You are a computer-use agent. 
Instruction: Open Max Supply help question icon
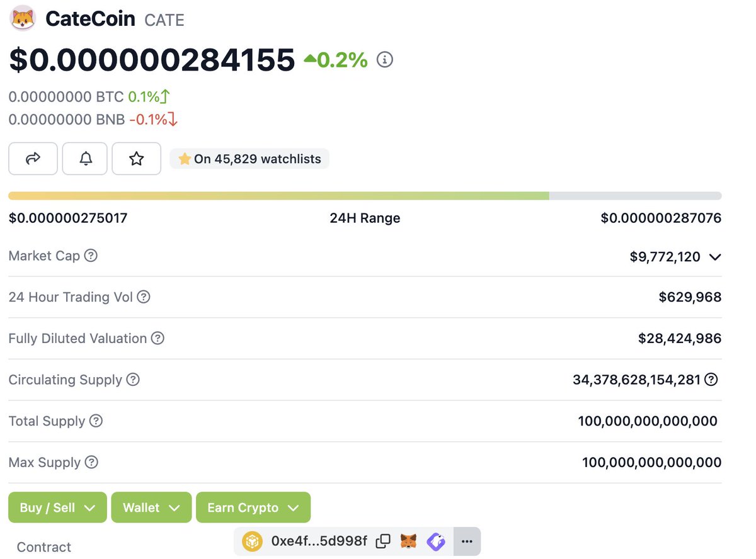(x=91, y=462)
